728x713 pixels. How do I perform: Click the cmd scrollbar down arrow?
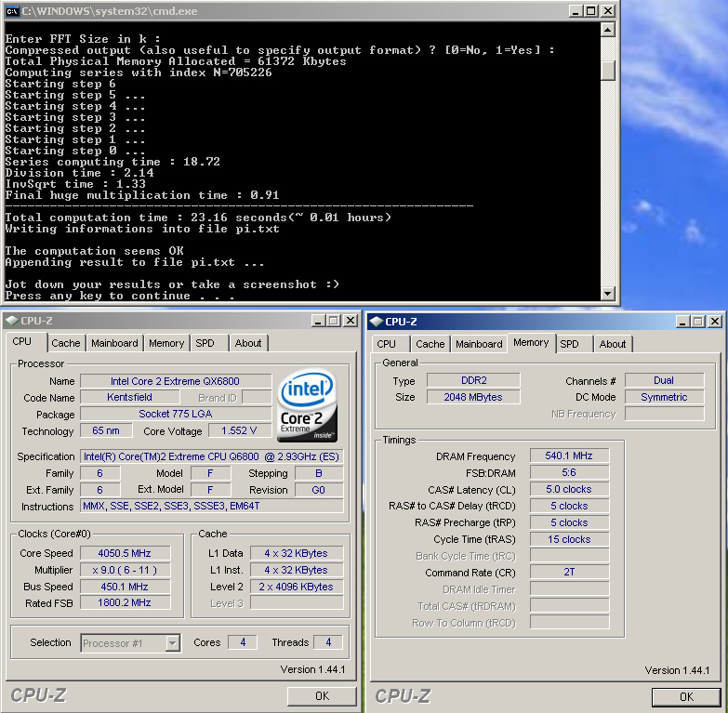[x=608, y=294]
